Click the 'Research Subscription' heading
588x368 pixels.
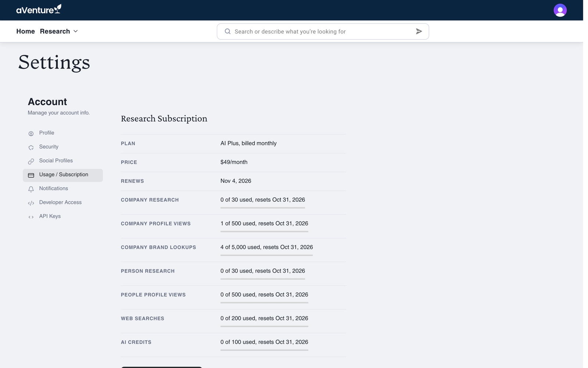[x=164, y=118]
